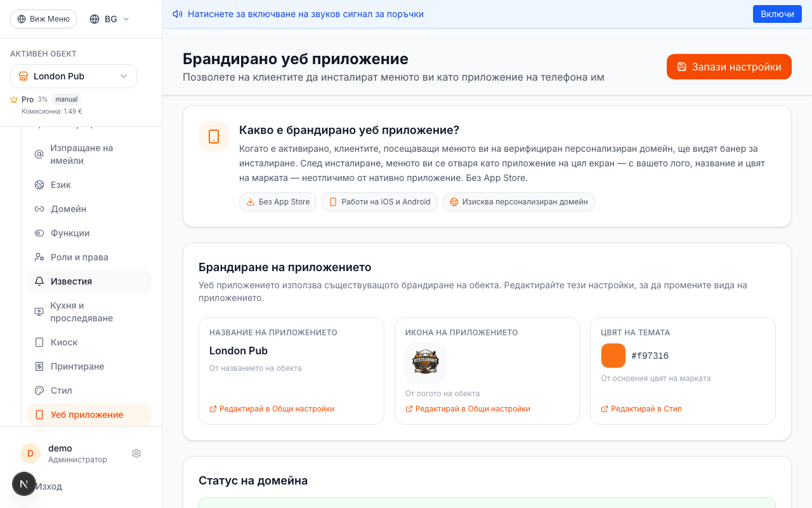Screen dimensions: 812x508
Task: Open Функции settings
Action: click(89, 233)
